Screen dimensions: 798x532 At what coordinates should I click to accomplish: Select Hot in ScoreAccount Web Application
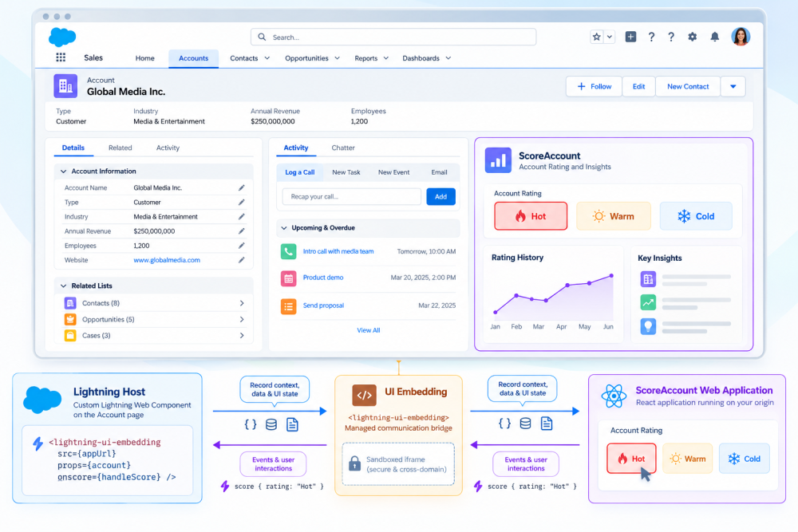tap(631, 459)
